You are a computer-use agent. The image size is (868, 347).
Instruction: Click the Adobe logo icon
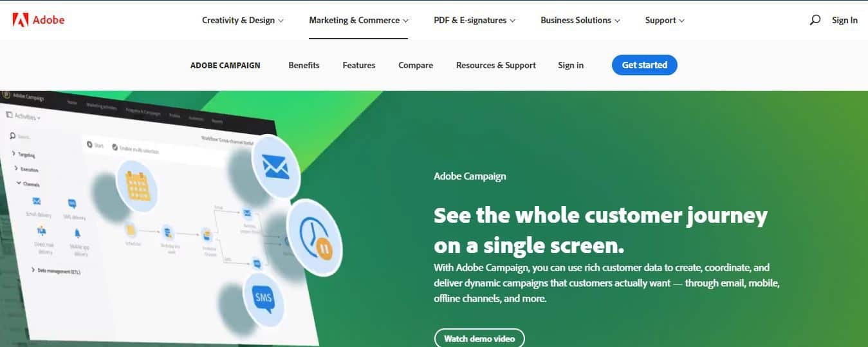tap(20, 20)
